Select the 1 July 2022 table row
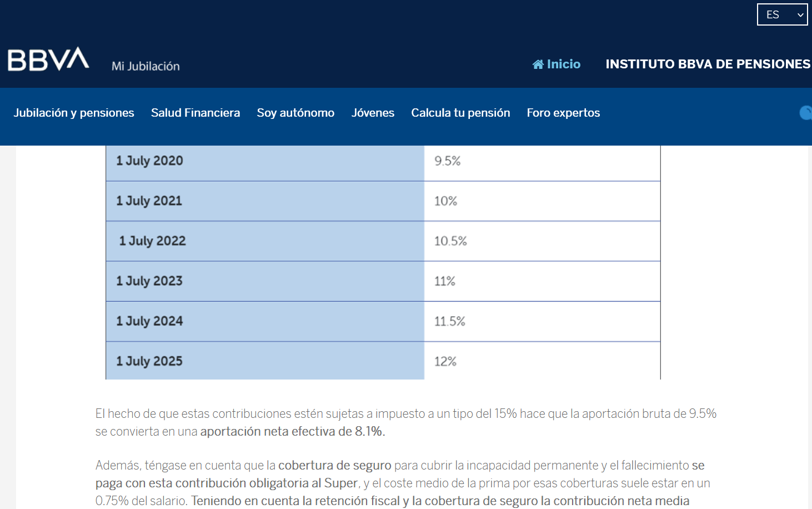812x509 pixels. pos(383,241)
